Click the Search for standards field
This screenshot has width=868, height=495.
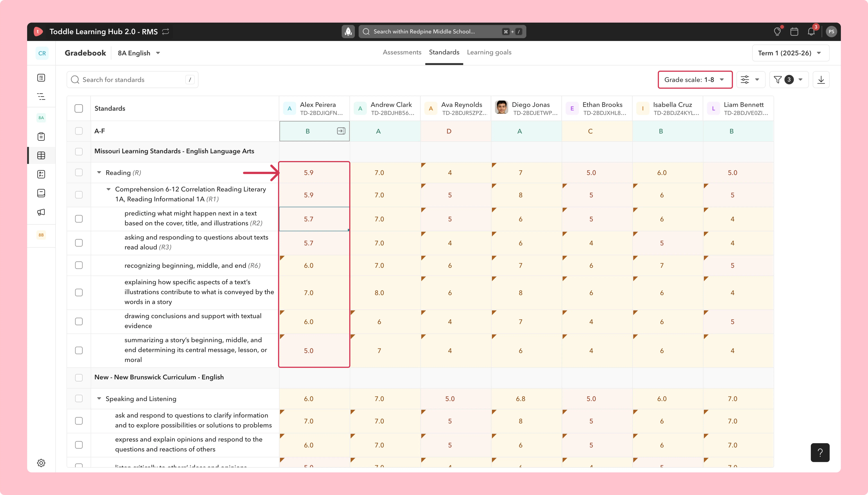pos(133,80)
